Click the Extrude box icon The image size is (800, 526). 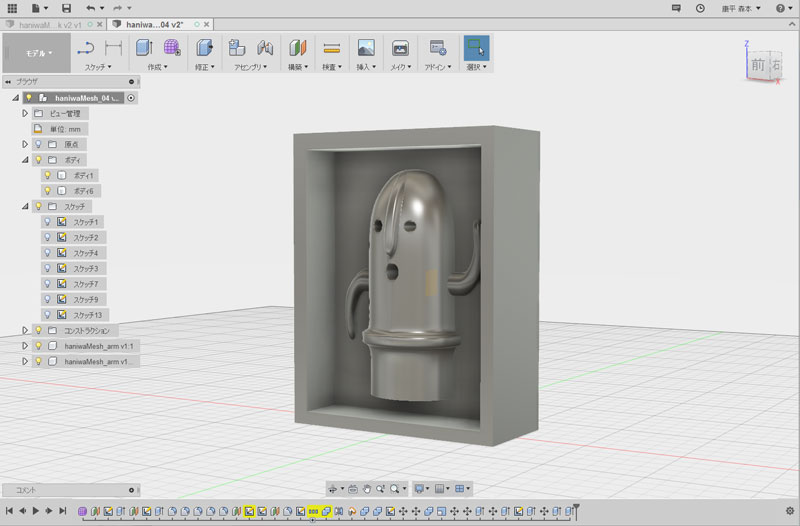144,48
